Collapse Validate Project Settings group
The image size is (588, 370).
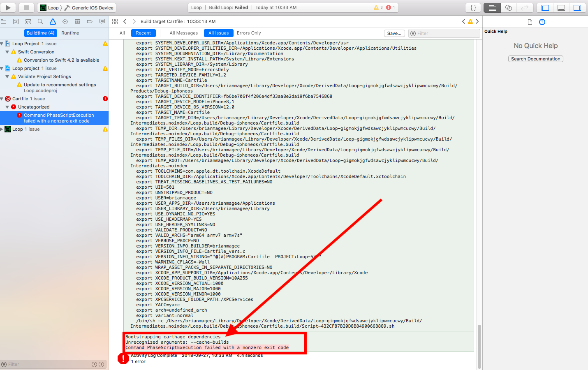(7, 76)
